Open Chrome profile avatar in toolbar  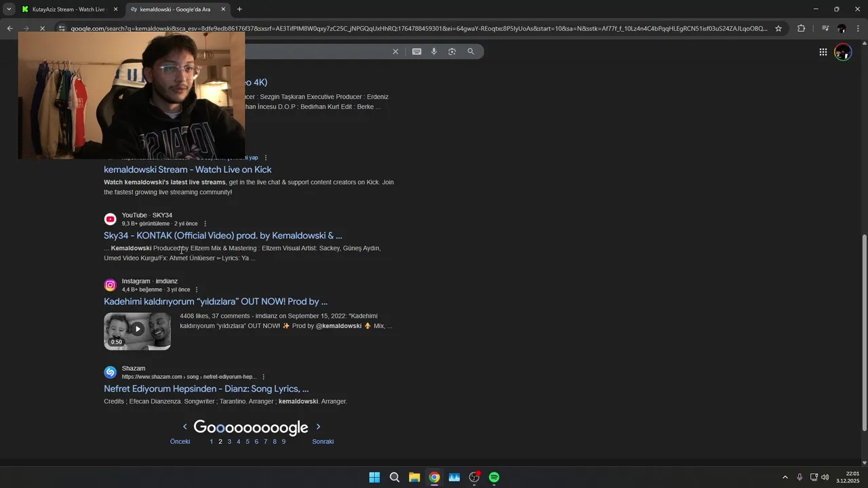pyautogui.click(x=842, y=28)
